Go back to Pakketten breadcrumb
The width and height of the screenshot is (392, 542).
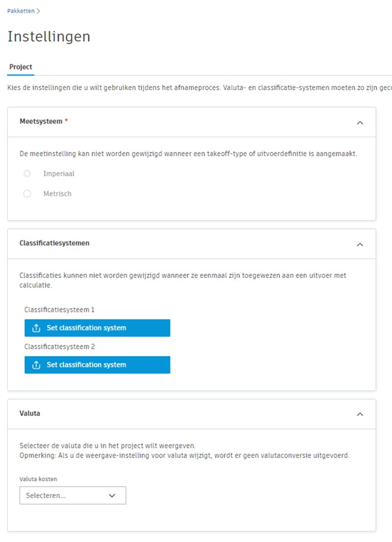click(21, 11)
